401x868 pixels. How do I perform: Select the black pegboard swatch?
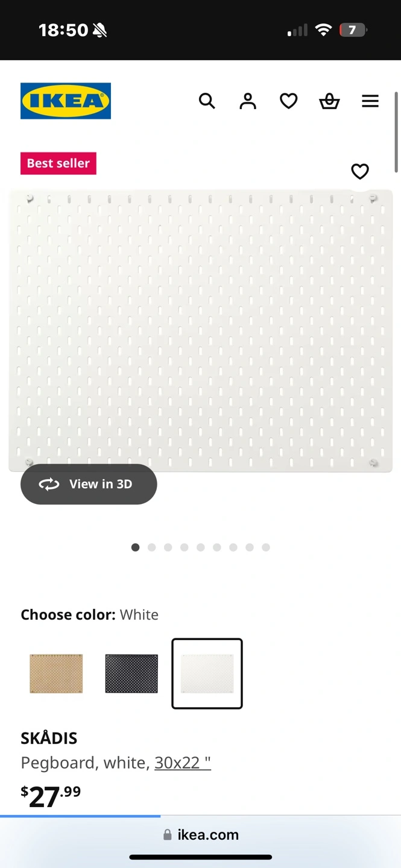[131, 673]
